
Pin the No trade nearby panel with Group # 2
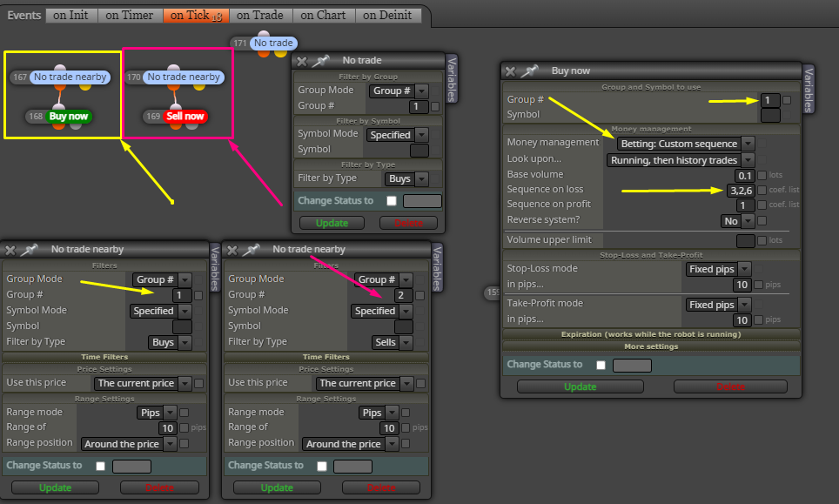tap(251, 250)
